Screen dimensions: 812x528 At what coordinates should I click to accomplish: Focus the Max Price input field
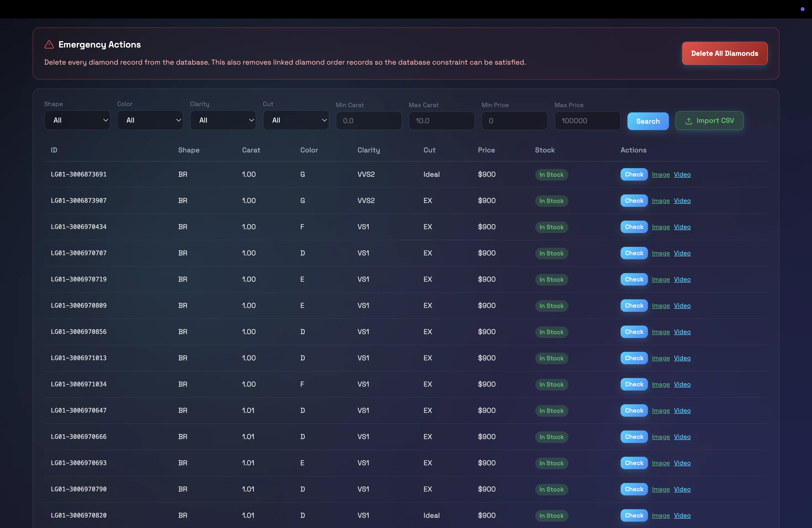[587, 121]
